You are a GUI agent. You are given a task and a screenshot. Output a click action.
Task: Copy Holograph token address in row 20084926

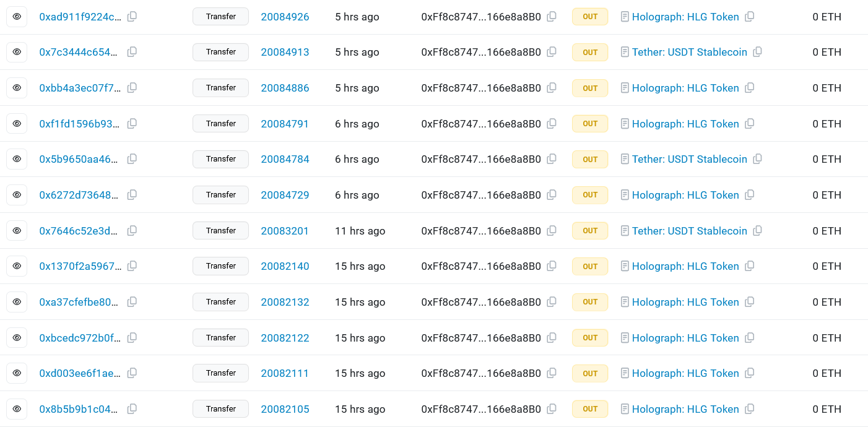[749, 17]
